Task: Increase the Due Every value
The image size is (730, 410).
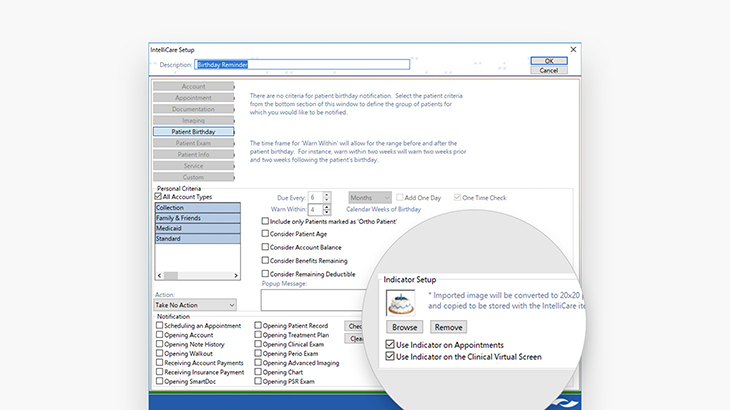Action: click(327, 195)
